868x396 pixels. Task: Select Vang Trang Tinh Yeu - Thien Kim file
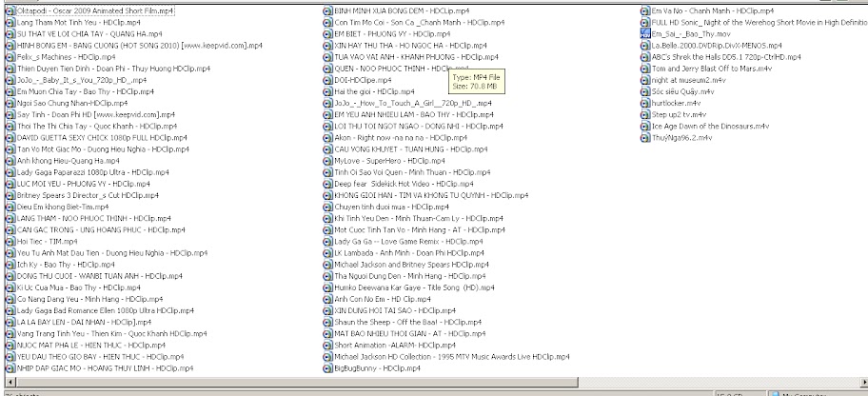[x=111, y=333]
